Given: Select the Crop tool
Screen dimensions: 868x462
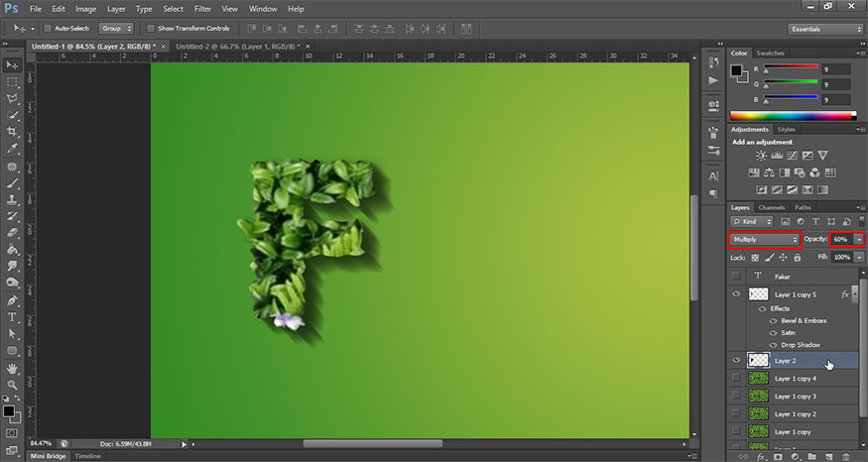Looking at the screenshot, I should (13, 132).
